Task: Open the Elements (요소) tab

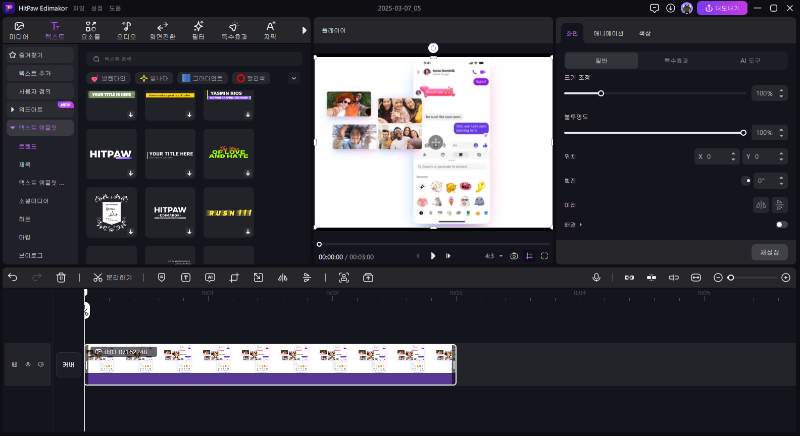Action: point(91,31)
